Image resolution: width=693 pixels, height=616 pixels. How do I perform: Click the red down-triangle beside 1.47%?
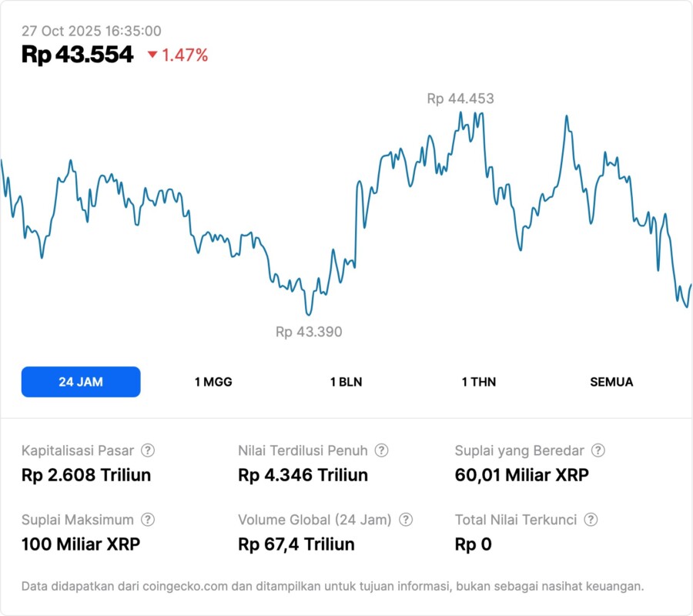pyautogui.click(x=152, y=55)
